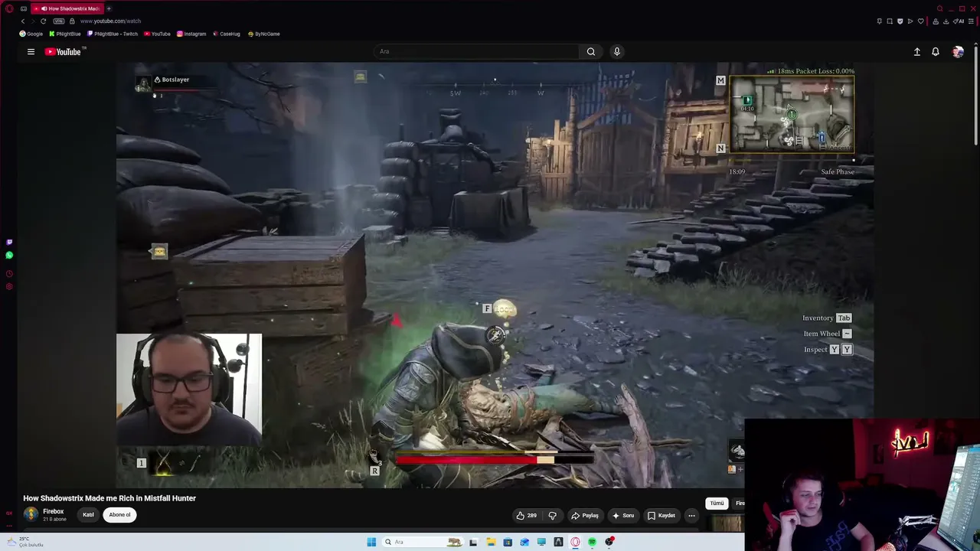Viewport: 980px width, 551px height.
Task: Click the Windows taskbar search box
Action: tap(423, 542)
